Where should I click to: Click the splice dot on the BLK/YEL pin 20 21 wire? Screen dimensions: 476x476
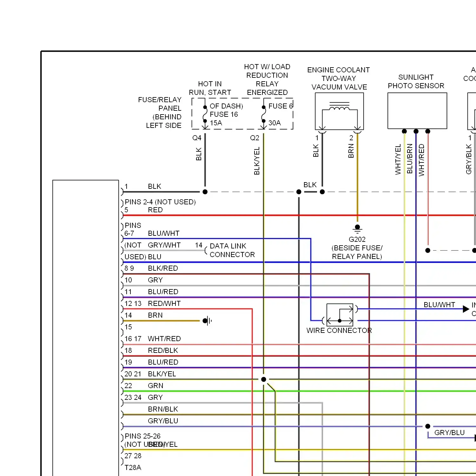pyautogui.click(x=263, y=379)
